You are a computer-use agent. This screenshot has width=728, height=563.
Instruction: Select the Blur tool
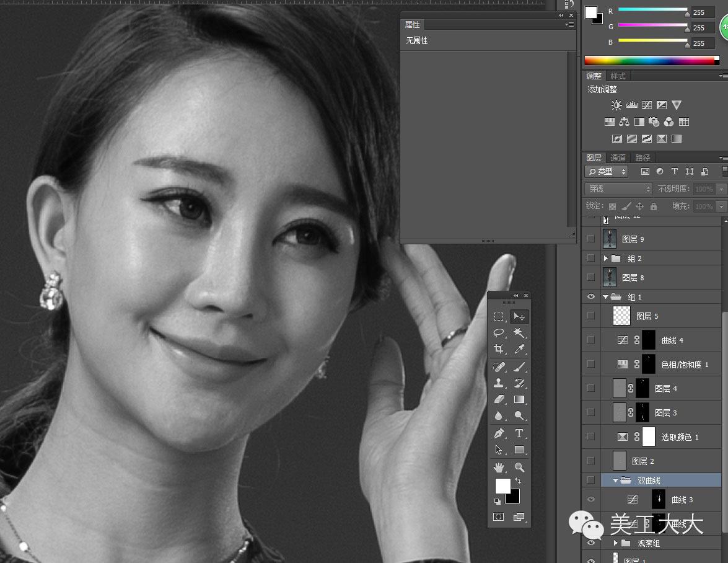(x=499, y=415)
